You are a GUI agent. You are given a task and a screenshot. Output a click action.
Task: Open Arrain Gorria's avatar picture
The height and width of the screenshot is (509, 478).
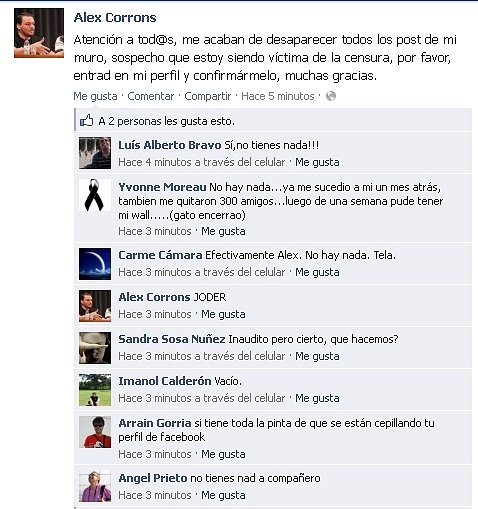[95, 432]
